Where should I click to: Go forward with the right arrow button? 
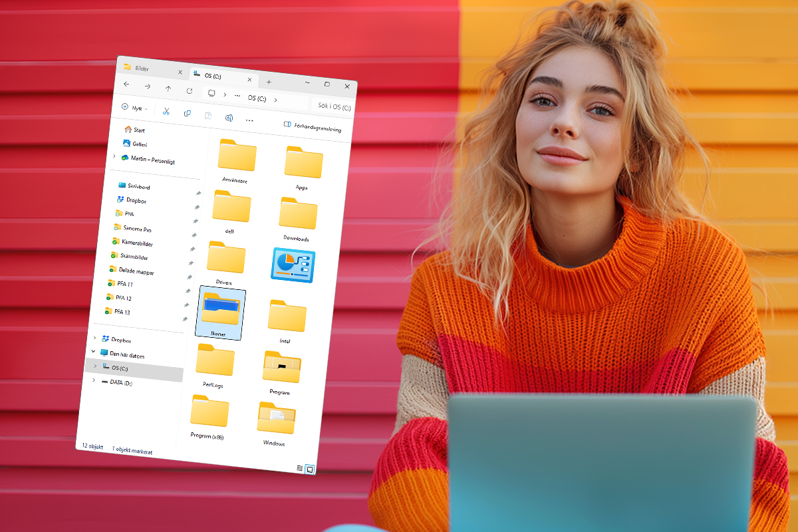[x=147, y=86]
